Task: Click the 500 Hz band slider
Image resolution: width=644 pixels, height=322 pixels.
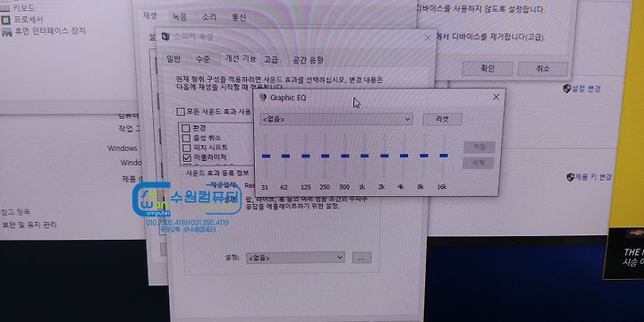Action: pyautogui.click(x=345, y=156)
